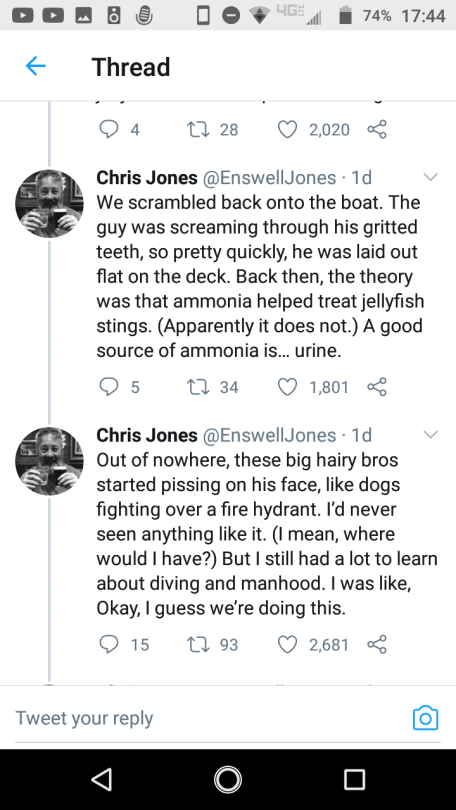The height and width of the screenshot is (810, 456).
Task: Tap the back arrow beside Thread
Action: [36, 66]
